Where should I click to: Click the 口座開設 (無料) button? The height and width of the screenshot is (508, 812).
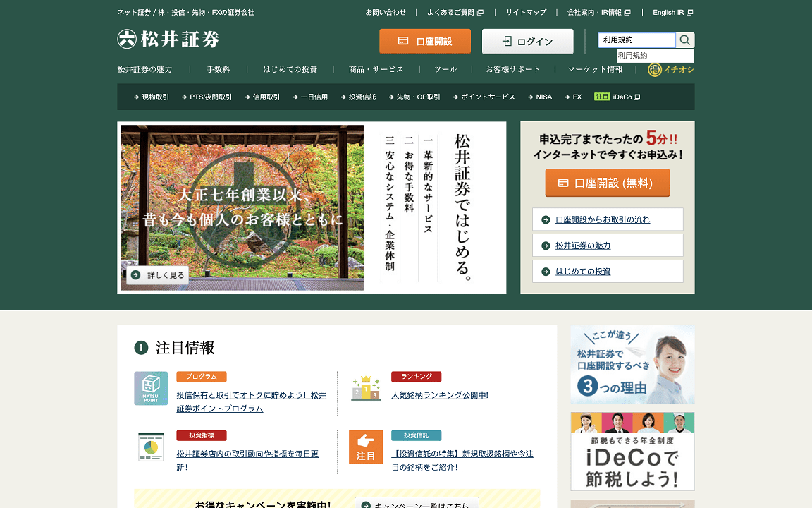(607, 183)
